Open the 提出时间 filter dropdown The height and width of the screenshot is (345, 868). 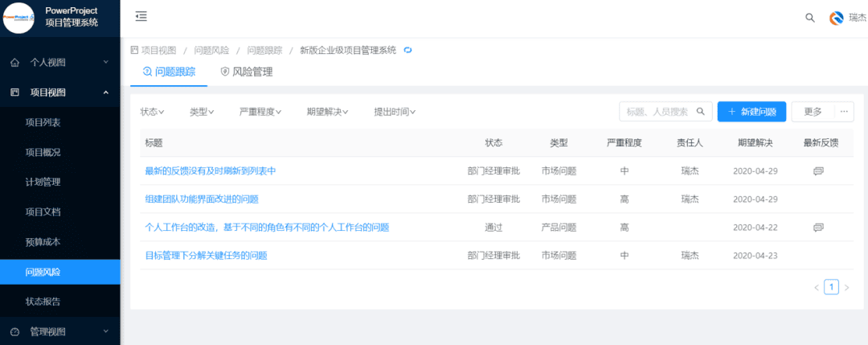395,112
